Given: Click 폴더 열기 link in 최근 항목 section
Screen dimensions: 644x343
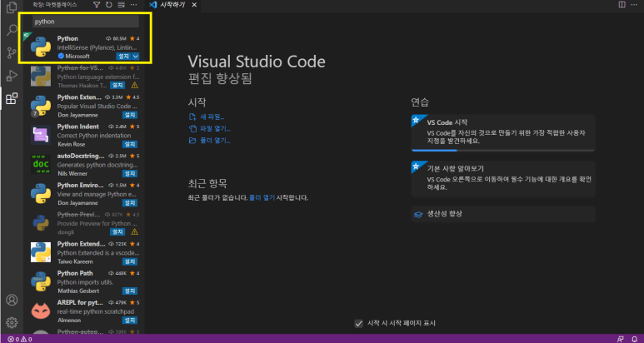Looking at the screenshot, I should 262,198.
